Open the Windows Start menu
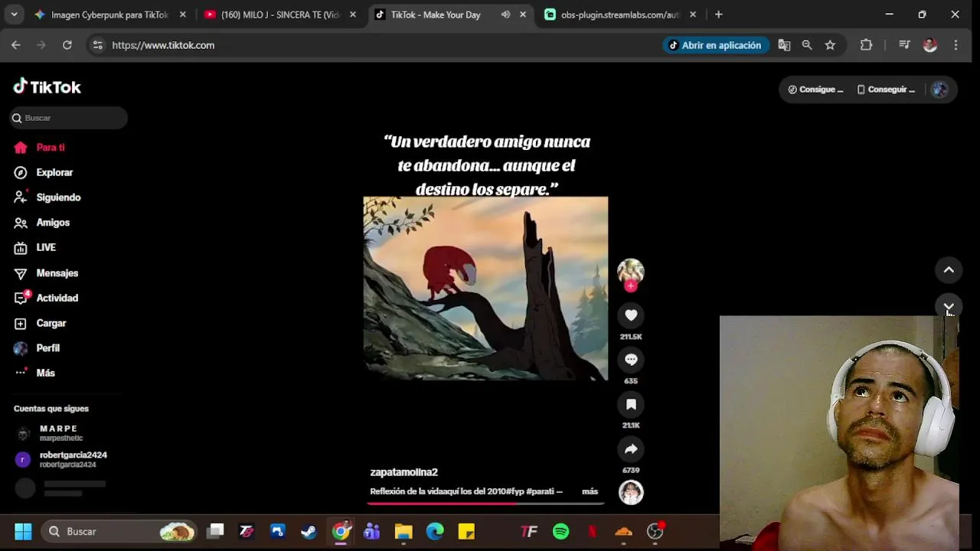980x551 pixels. [23, 531]
